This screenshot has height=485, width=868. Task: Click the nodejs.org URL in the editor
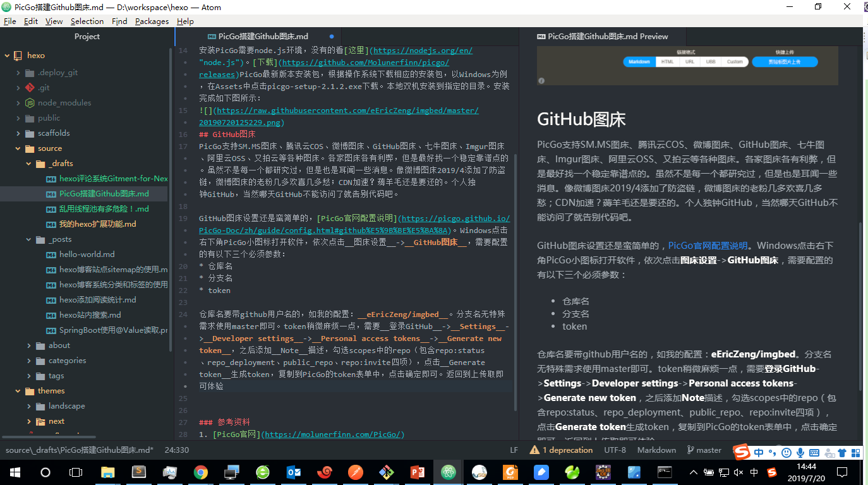[423, 51]
